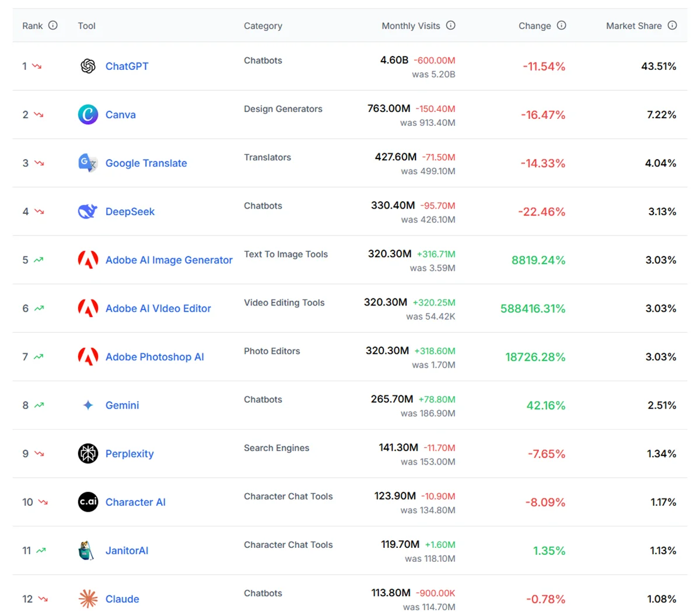Image resolution: width=700 pixels, height=612 pixels.
Task: Select the JanitorAI mascot icon
Action: [x=87, y=550]
